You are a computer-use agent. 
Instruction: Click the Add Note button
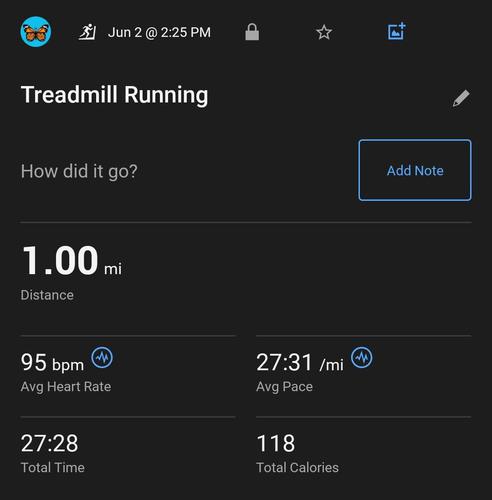(415, 170)
